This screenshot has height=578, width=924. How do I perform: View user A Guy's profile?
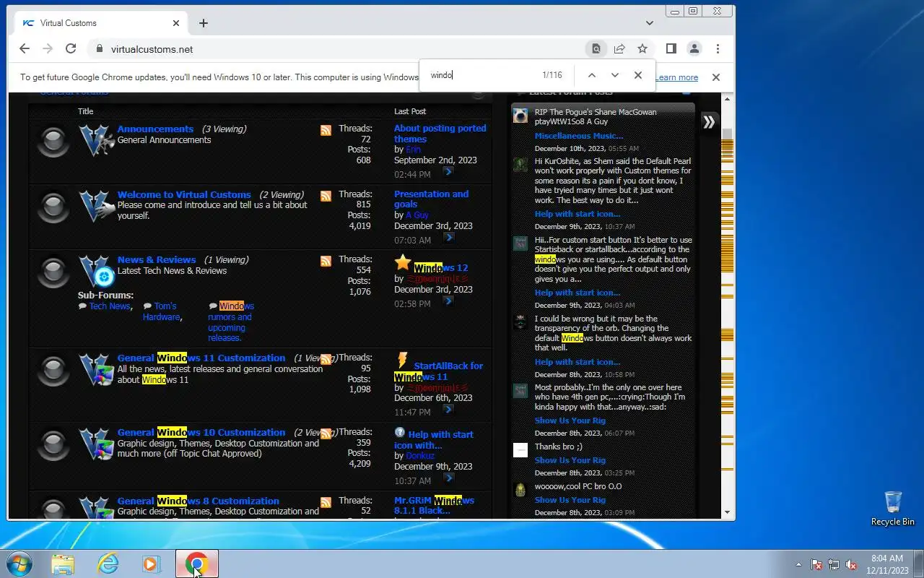[x=417, y=215]
